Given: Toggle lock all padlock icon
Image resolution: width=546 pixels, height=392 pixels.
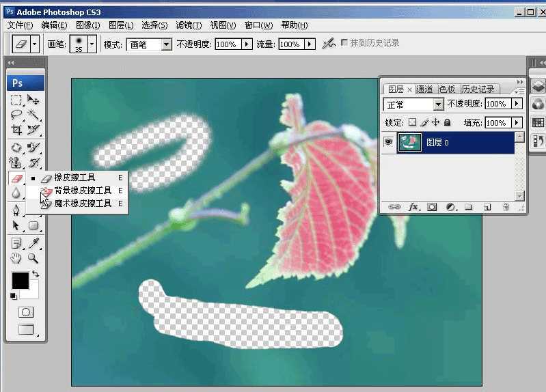Looking at the screenshot, I should 448,122.
